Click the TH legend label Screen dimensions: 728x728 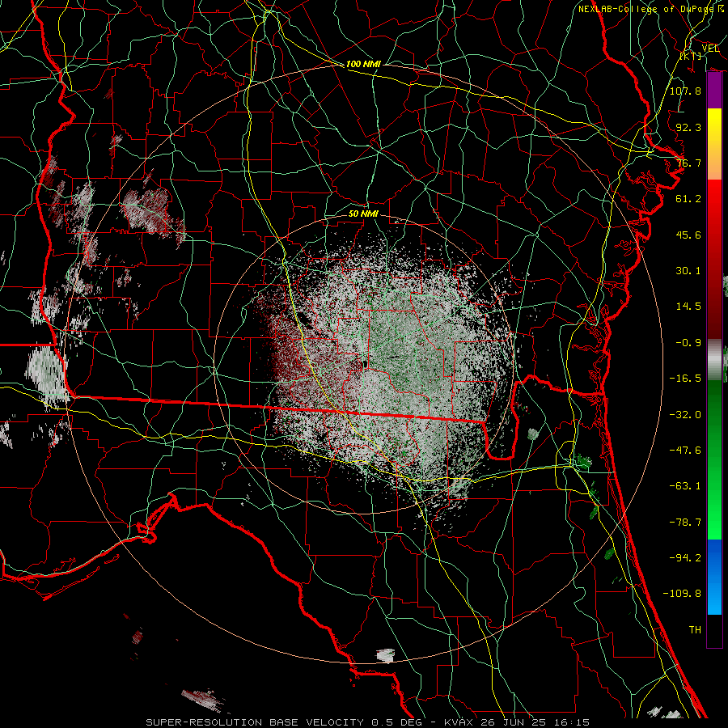coord(695,630)
